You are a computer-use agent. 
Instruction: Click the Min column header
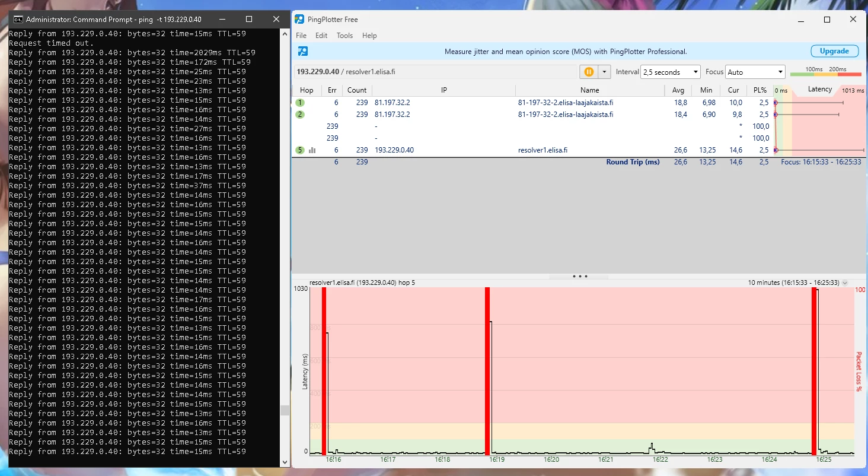[706, 90]
